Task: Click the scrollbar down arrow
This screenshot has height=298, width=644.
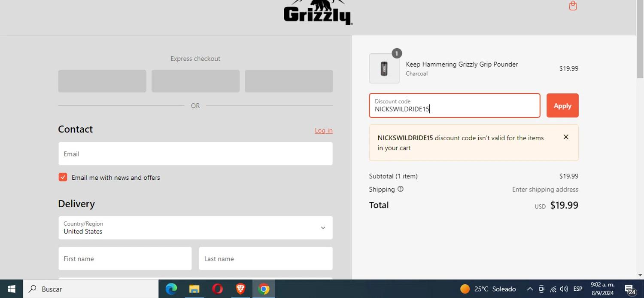Action: 640,275
